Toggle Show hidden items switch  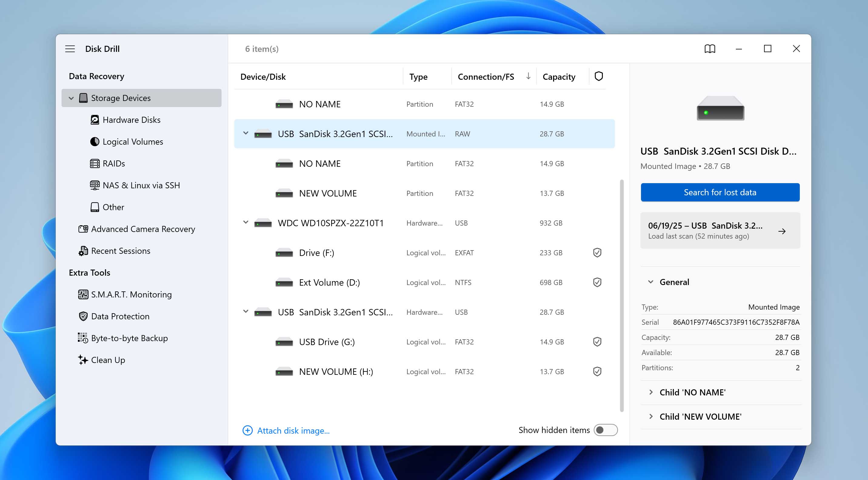tap(605, 430)
